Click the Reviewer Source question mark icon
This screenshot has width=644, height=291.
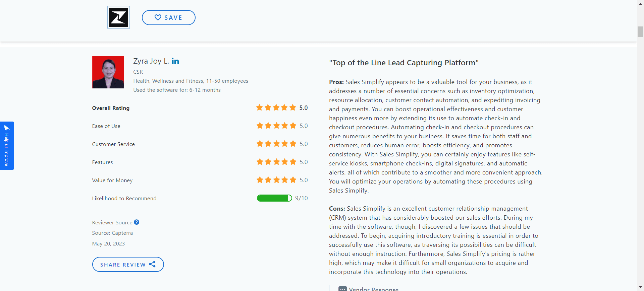tap(137, 222)
